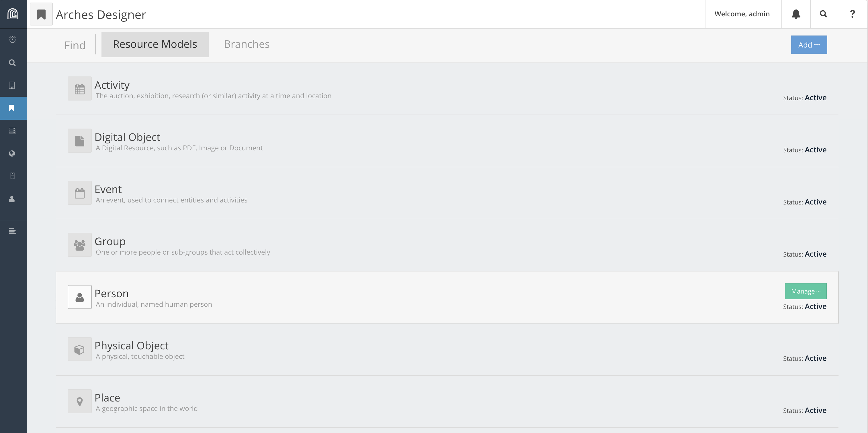Select the ticket icon in the left sidebar
This screenshot has width=868, height=433.
[12, 176]
